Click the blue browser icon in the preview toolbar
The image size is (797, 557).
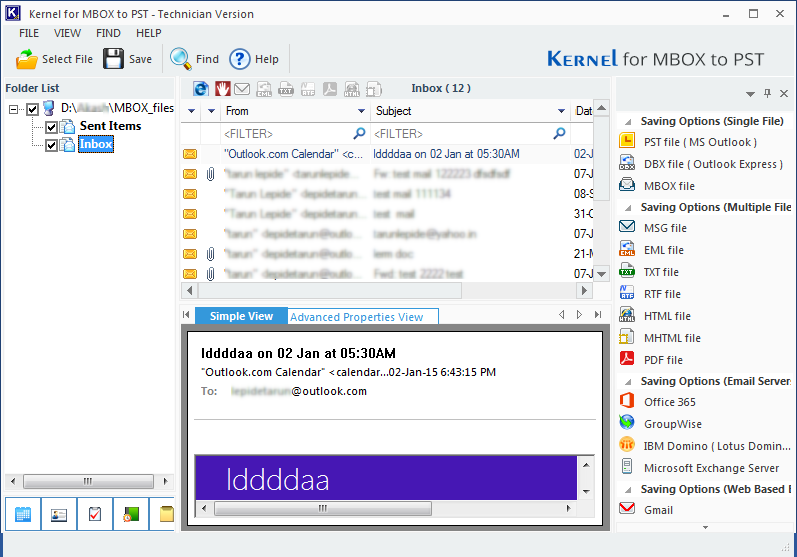point(201,89)
